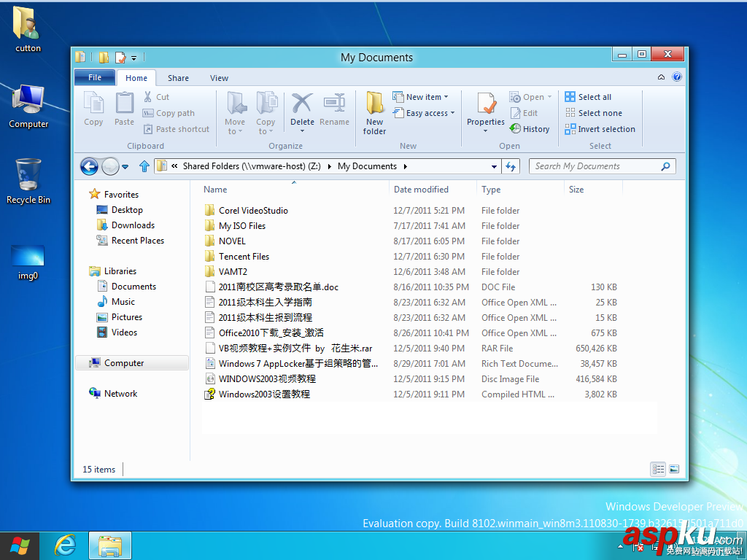747x560 pixels.
Task: Click the Start button on taskbar
Action: point(20,546)
